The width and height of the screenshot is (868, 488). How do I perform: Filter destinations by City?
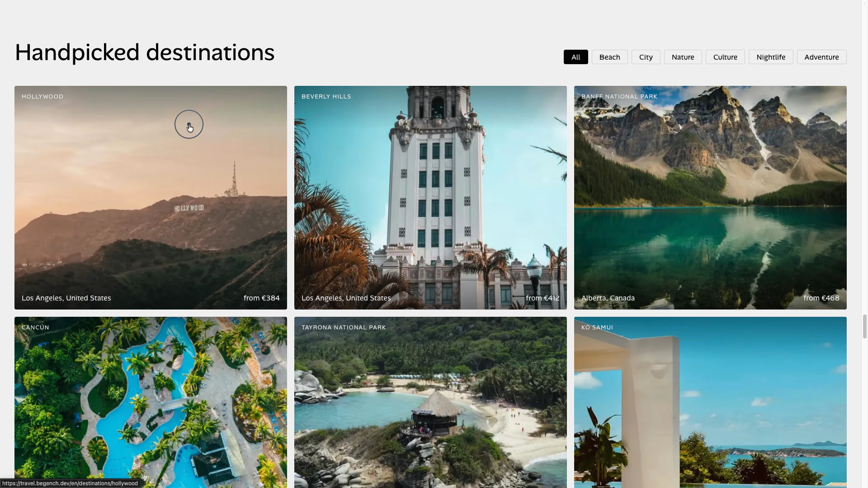coord(646,57)
